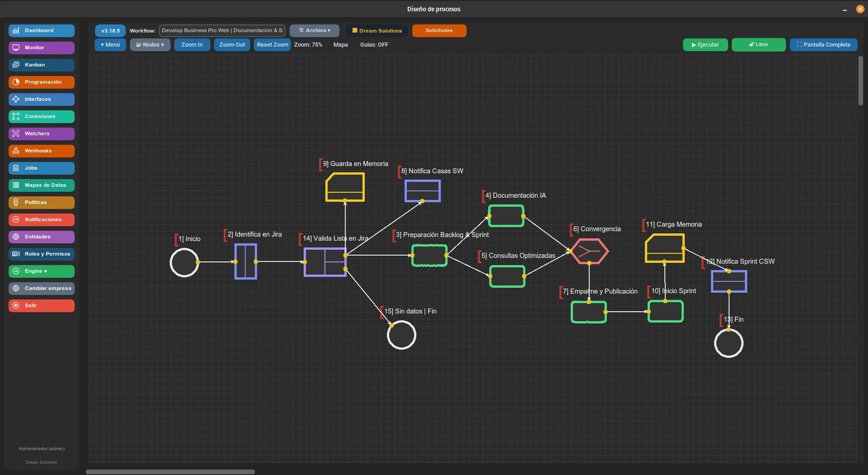
Task: Click the Zoom Out button
Action: pos(232,45)
